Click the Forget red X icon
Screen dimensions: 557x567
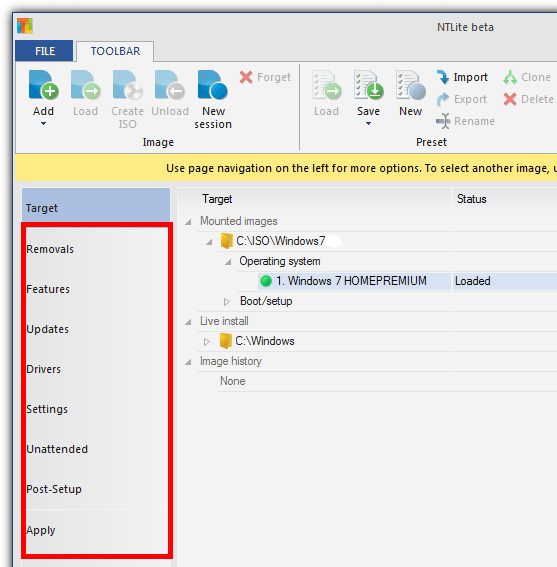click(x=246, y=77)
